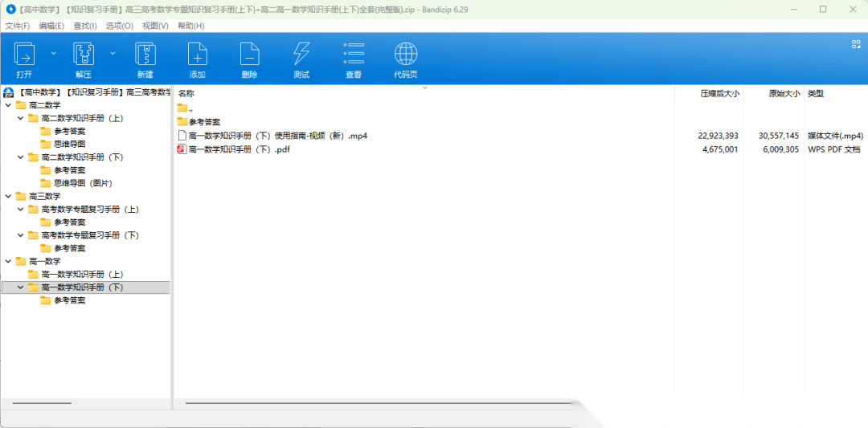The image size is (868, 428).
Task: Open the Code page (代码页) globe icon
Action: [x=405, y=55]
